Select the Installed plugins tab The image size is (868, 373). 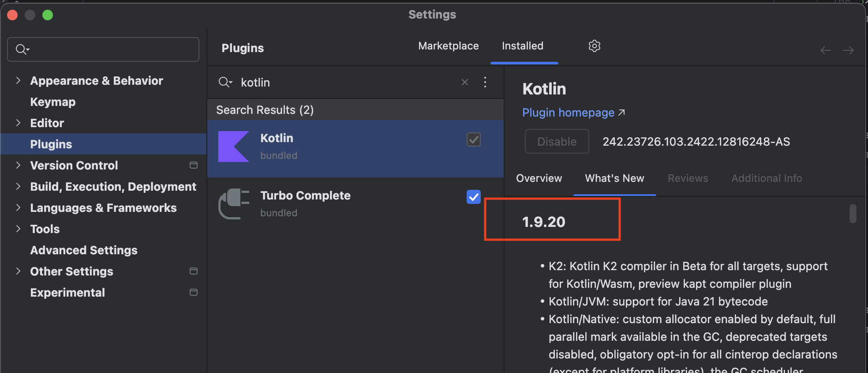[523, 46]
